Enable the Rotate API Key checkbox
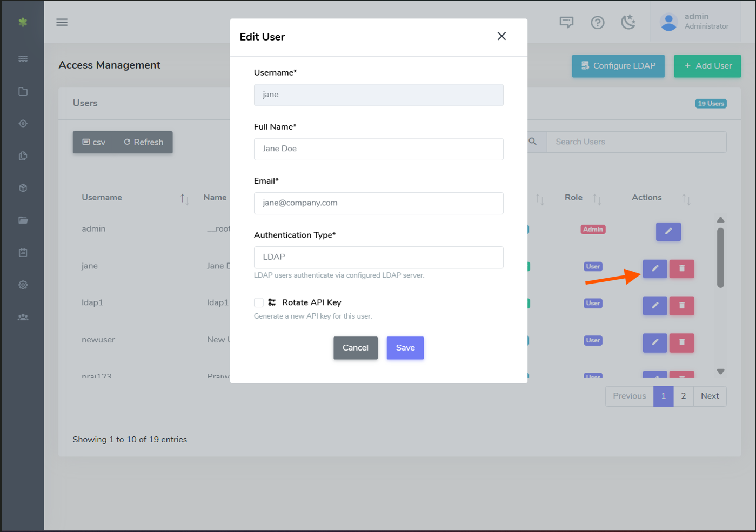 pos(259,302)
